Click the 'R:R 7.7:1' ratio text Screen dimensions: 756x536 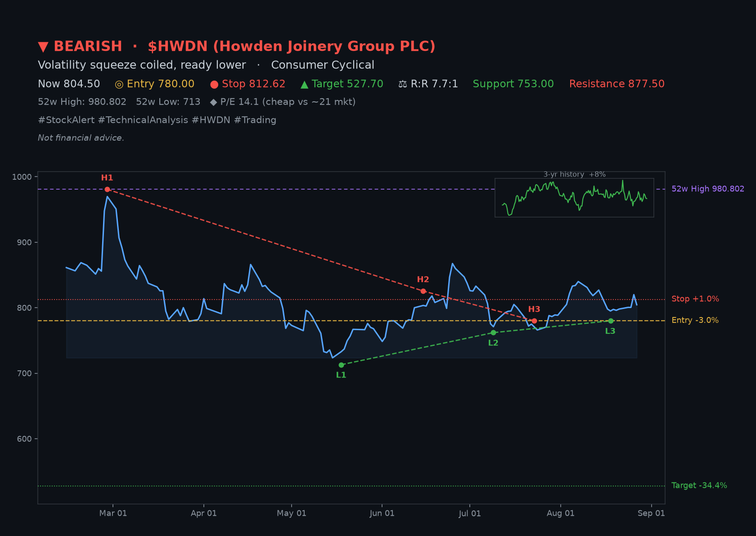(434, 84)
